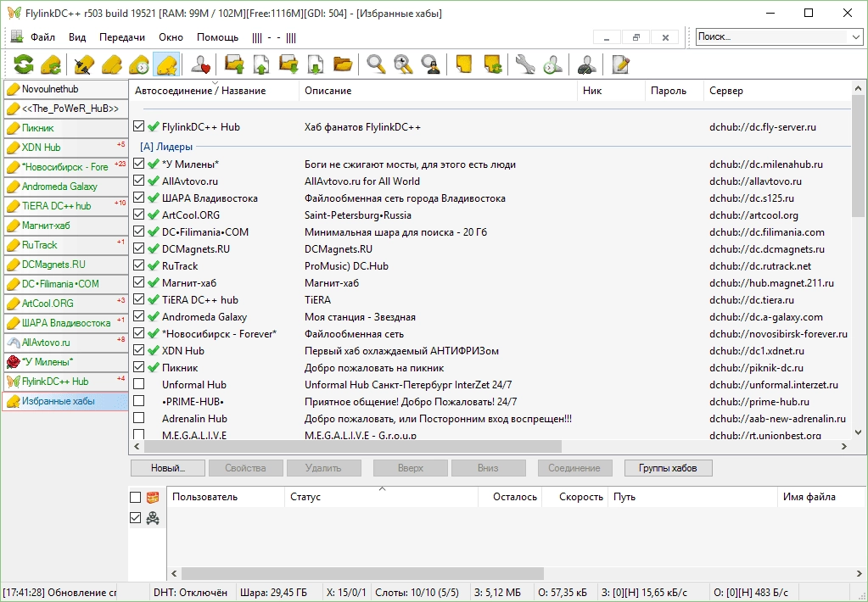Toggle the XDN Hub autoconnect checkbox
The image size is (868, 602).
pyautogui.click(x=139, y=350)
